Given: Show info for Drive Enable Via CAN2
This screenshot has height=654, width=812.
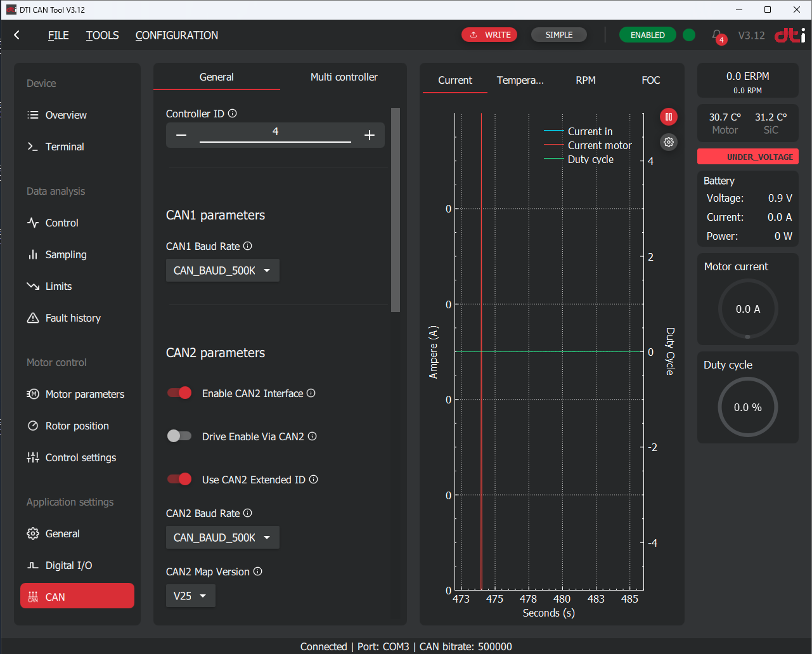Looking at the screenshot, I should click(x=313, y=436).
